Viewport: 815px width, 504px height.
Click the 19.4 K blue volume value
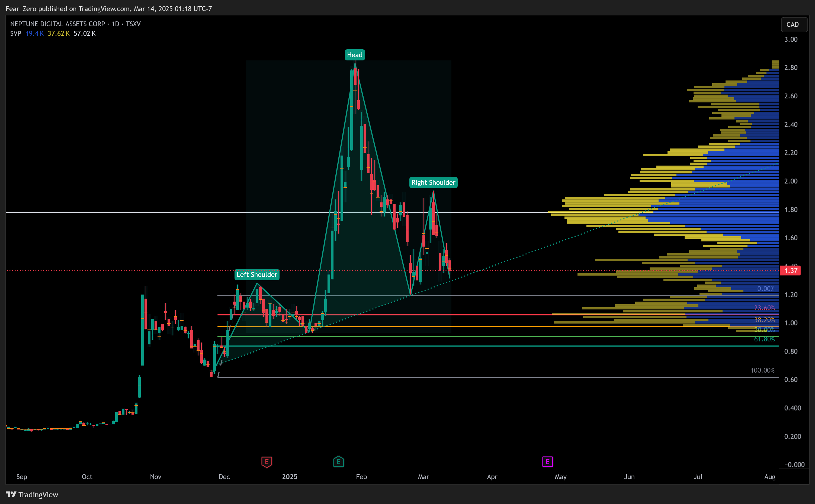tap(34, 34)
